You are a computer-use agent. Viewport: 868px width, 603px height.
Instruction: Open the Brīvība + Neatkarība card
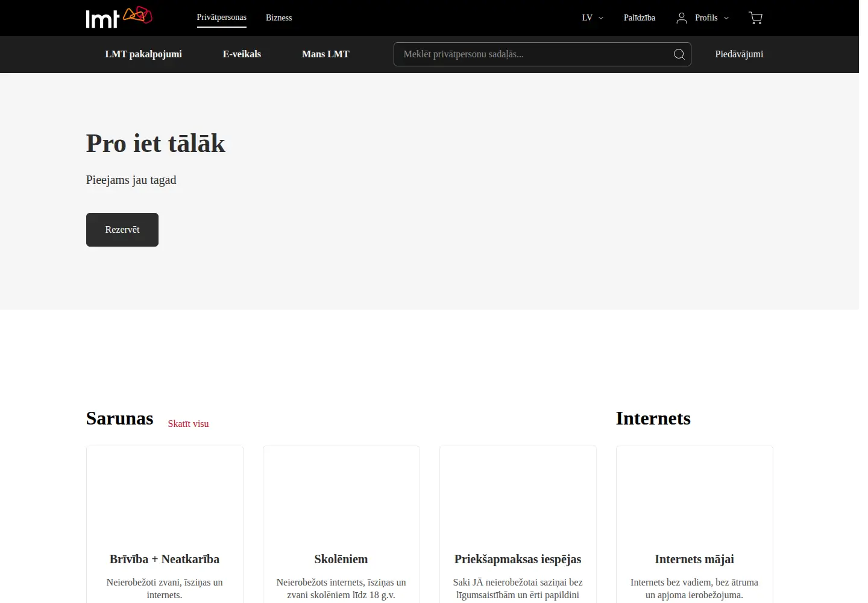click(x=165, y=525)
